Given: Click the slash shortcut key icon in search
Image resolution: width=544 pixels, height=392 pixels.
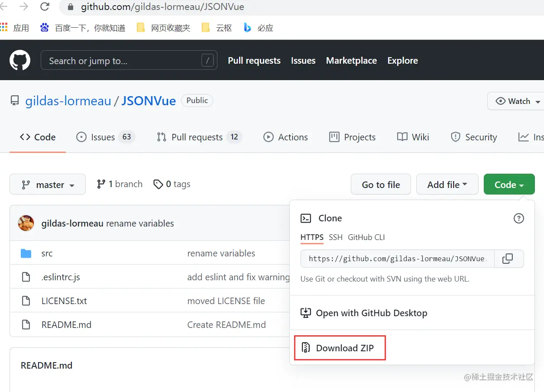Looking at the screenshot, I should click(208, 61).
